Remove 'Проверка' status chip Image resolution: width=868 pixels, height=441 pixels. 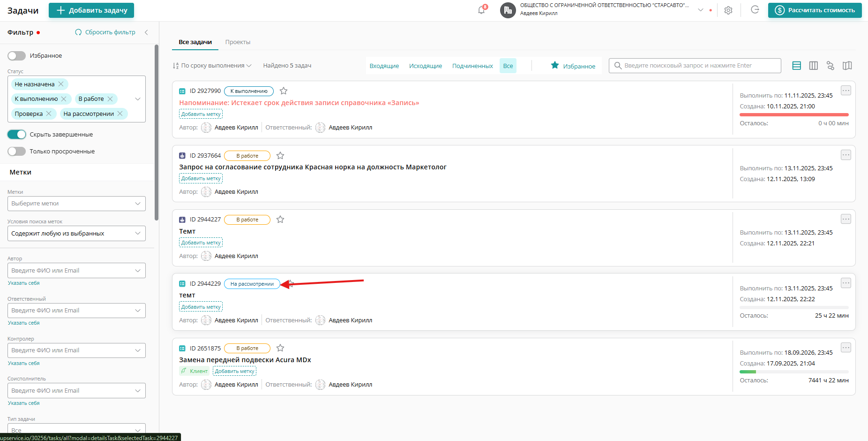click(x=49, y=114)
